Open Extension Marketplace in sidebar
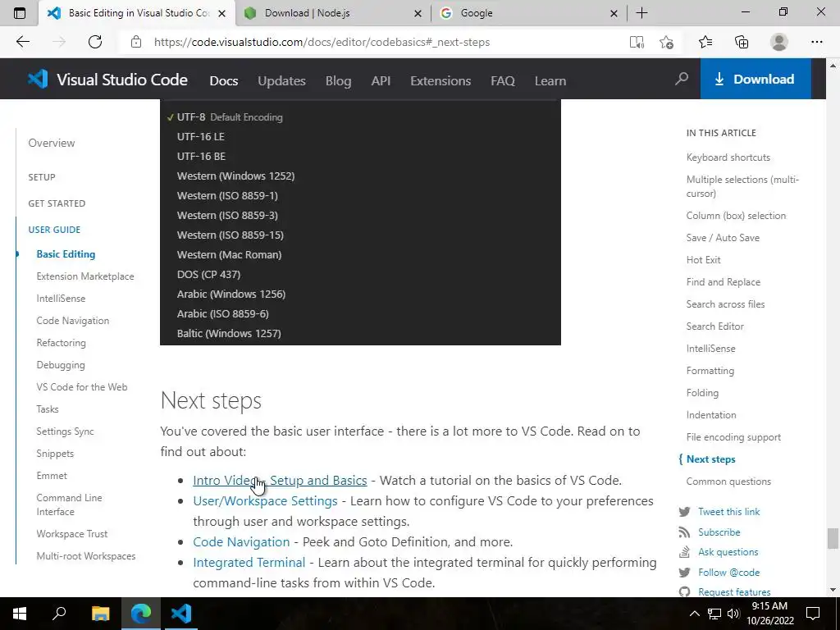Viewport: 840px width, 630px height. tap(85, 276)
